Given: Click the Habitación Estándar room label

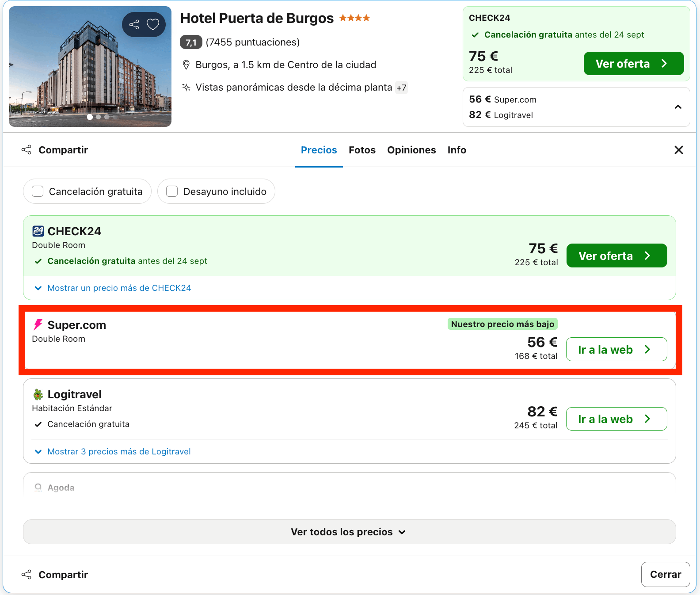Looking at the screenshot, I should click(72, 408).
